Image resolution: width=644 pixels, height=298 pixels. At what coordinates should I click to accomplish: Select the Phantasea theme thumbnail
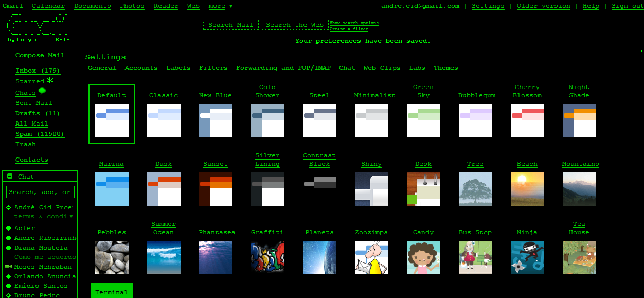(216, 258)
